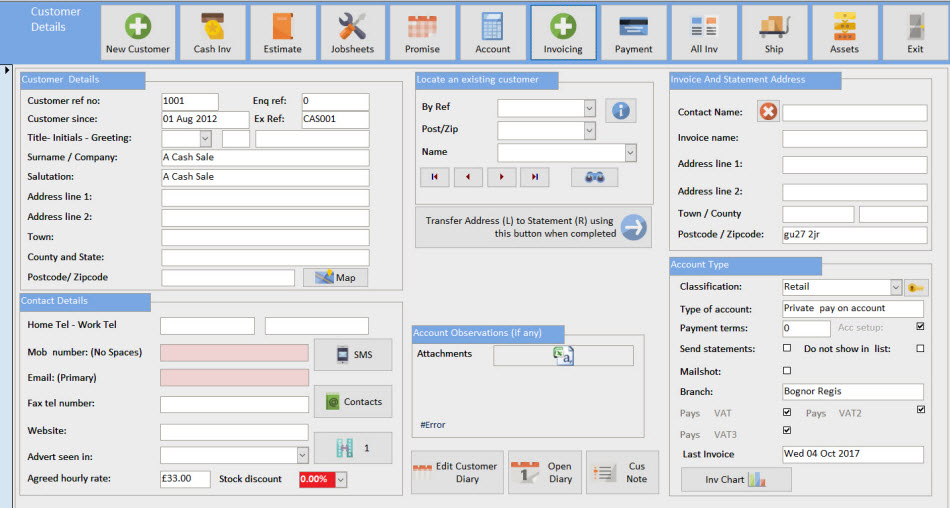Click the attachments document icon

[x=564, y=355]
